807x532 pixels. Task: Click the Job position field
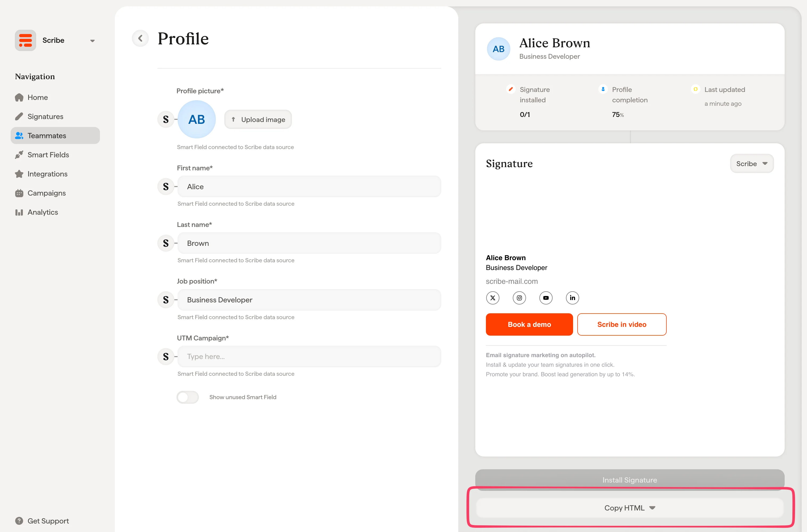click(309, 300)
